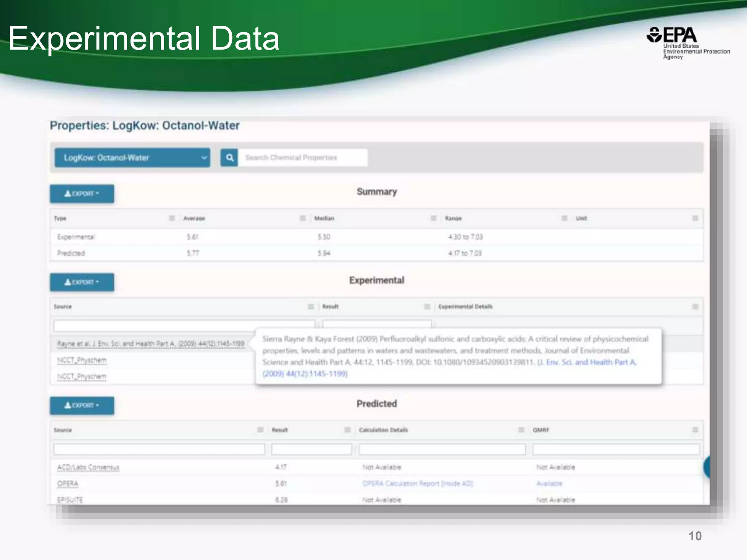Open the Unit column menu icon
The height and width of the screenshot is (560, 747).
click(x=695, y=218)
